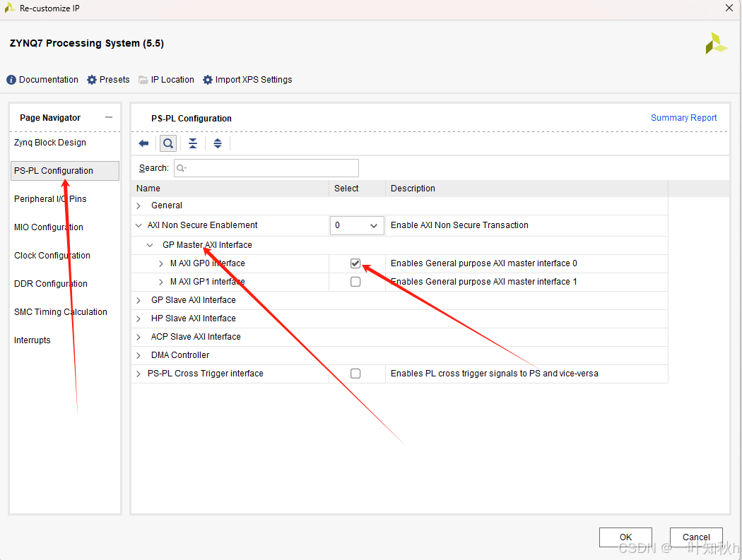This screenshot has height=560, width=742.
Task: Open DDR Configuration page
Action: 51,284
